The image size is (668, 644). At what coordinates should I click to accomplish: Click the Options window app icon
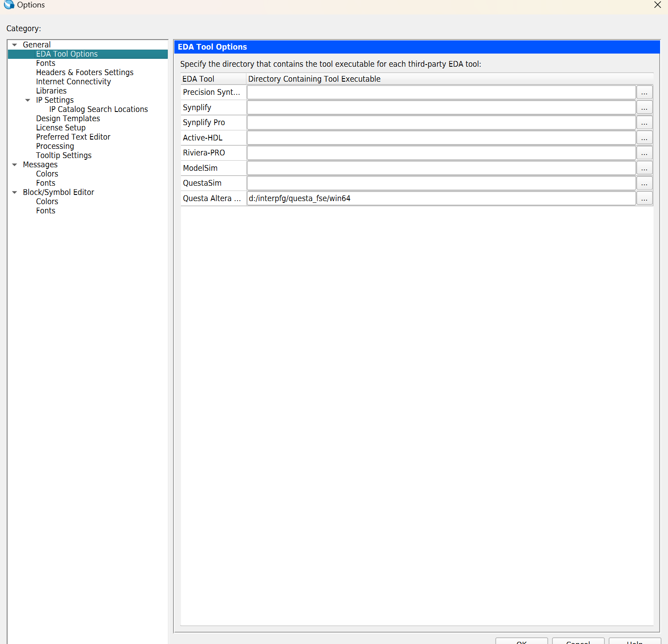[x=9, y=4]
